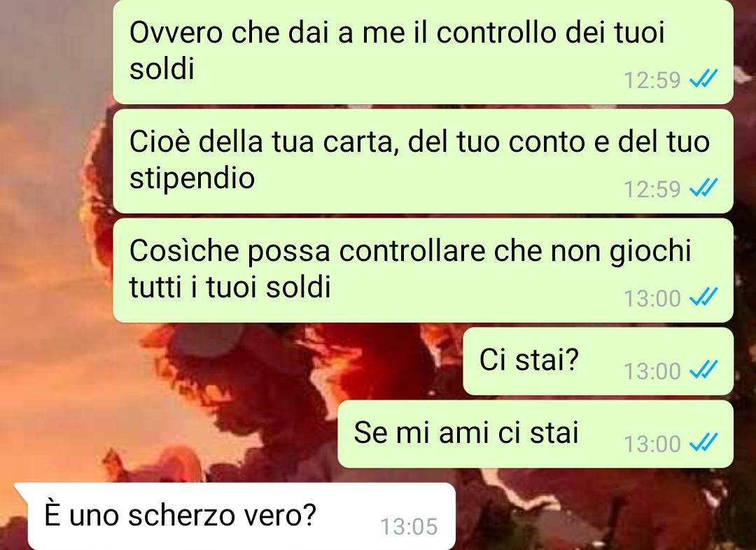Select the 'Ci stai?' message bubble
This screenshot has width=756, height=550.
[x=598, y=361]
